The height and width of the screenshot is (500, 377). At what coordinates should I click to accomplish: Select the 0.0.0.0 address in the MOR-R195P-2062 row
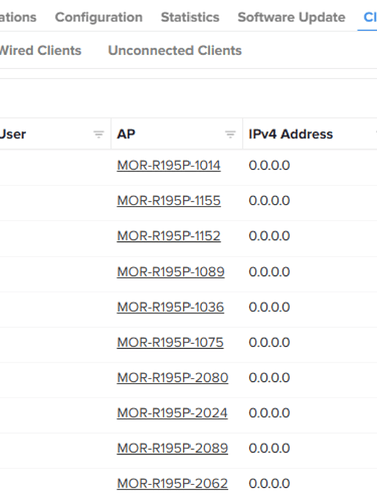[x=269, y=484]
